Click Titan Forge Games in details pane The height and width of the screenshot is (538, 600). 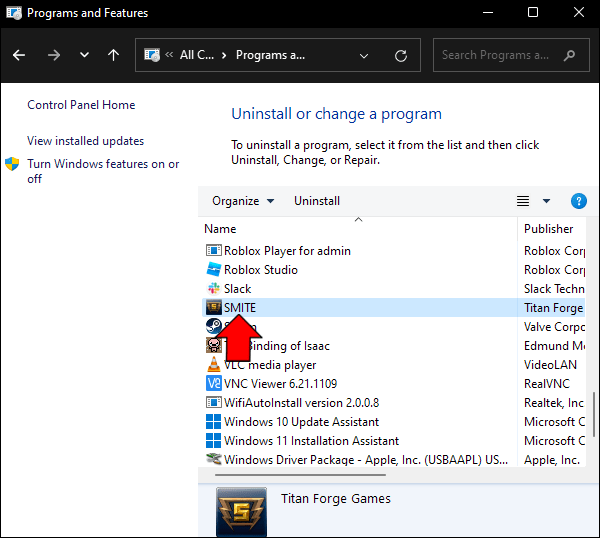pos(336,499)
